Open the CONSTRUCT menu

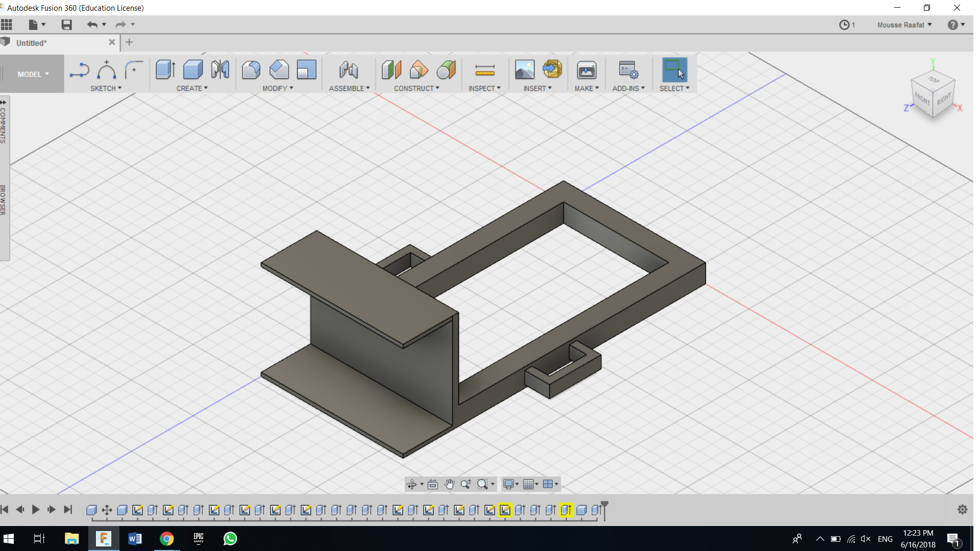click(x=416, y=88)
